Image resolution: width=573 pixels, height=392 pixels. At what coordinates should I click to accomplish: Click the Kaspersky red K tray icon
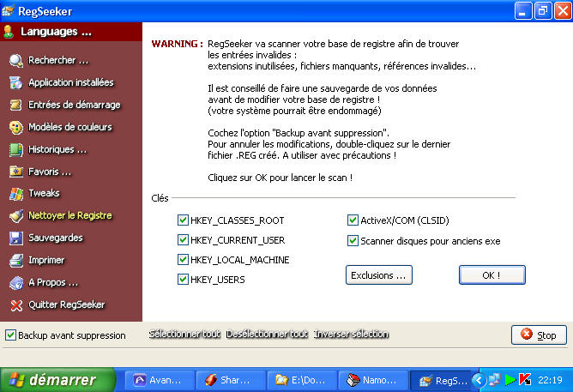coord(525,380)
